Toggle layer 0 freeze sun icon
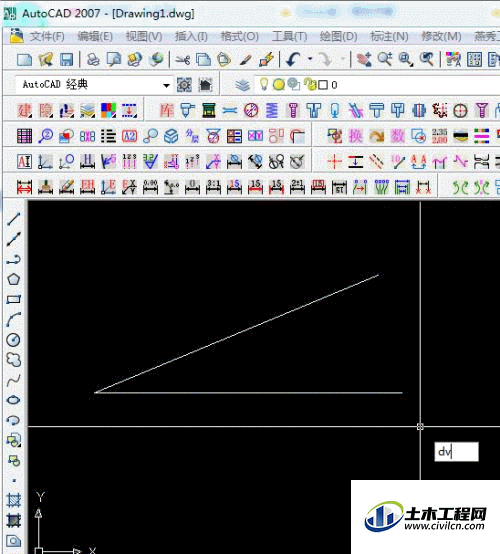The image size is (500, 554). click(279, 84)
